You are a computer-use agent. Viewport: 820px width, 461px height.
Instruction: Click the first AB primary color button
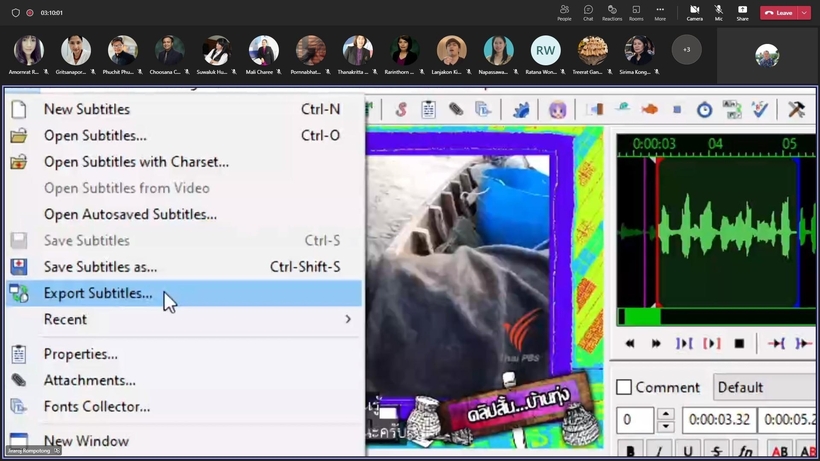click(x=780, y=451)
